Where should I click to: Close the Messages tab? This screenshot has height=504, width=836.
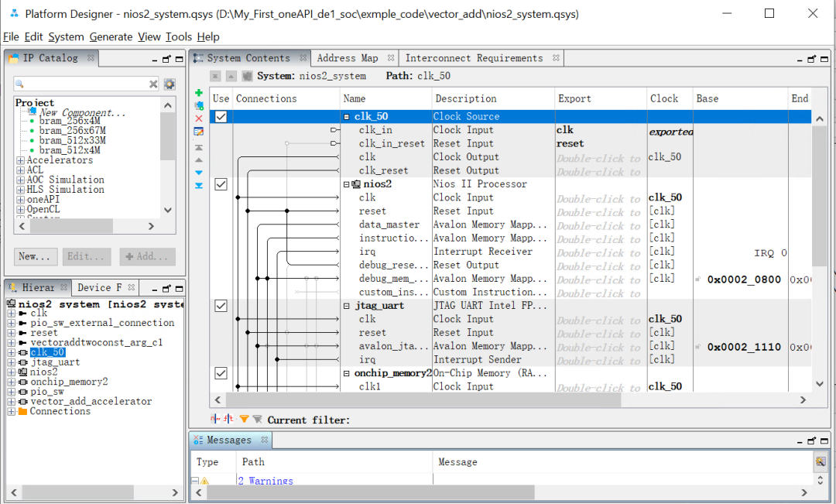tap(265, 440)
